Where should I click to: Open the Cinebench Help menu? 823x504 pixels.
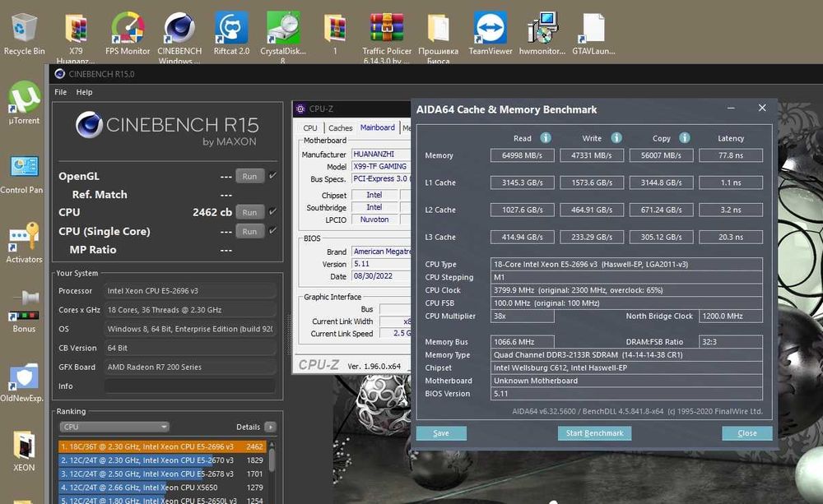[x=84, y=92]
